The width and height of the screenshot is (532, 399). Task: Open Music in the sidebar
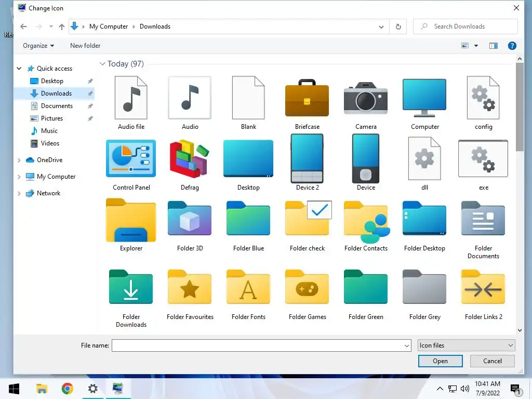click(x=49, y=131)
